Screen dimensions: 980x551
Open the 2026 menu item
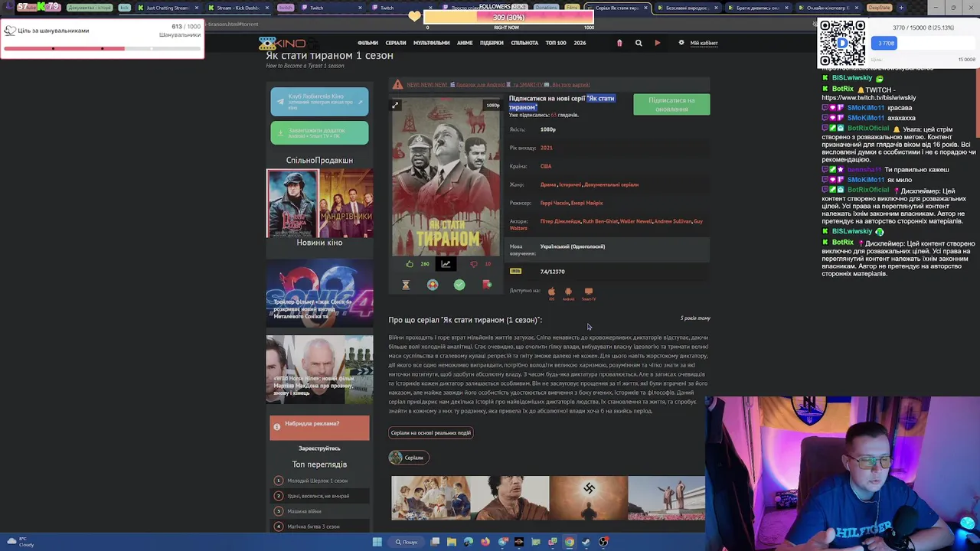tap(580, 43)
